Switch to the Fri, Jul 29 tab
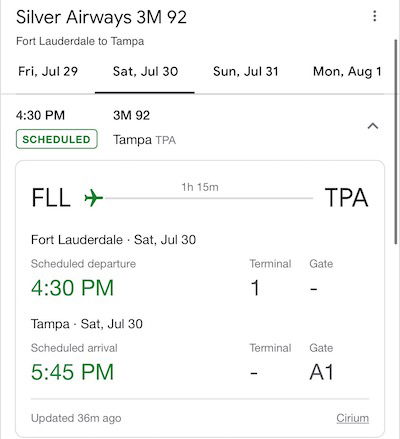 point(48,71)
